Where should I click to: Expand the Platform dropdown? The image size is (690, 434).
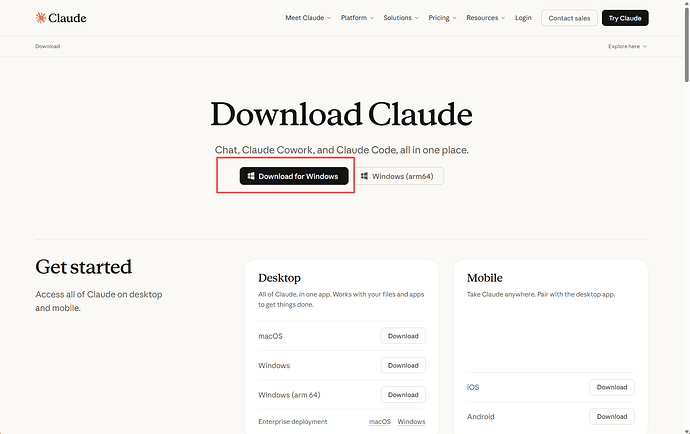[357, 18]
